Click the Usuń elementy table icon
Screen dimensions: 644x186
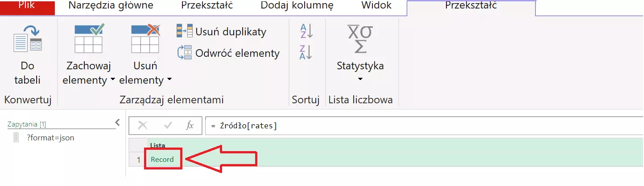pos(145,39)
